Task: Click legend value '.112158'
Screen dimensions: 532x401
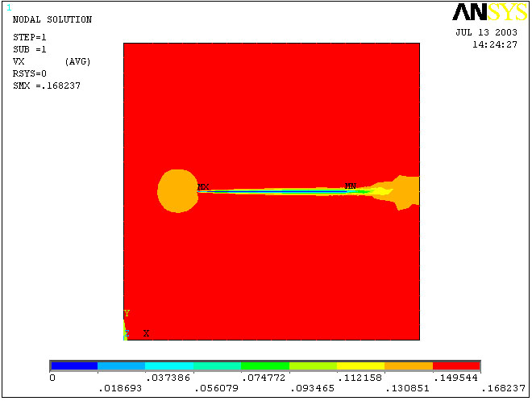Action: (x=360, y=378)
